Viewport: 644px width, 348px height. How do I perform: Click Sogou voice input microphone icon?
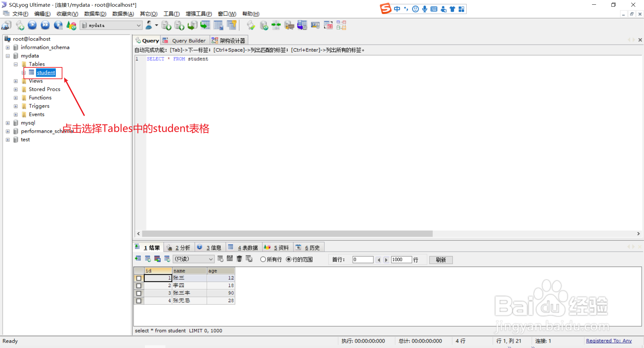(425, 9)
